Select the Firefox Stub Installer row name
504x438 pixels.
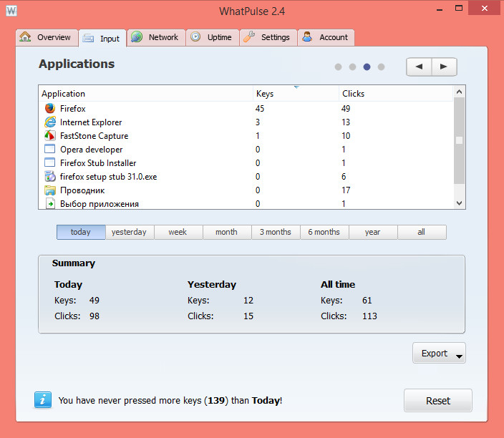[98, 163]
